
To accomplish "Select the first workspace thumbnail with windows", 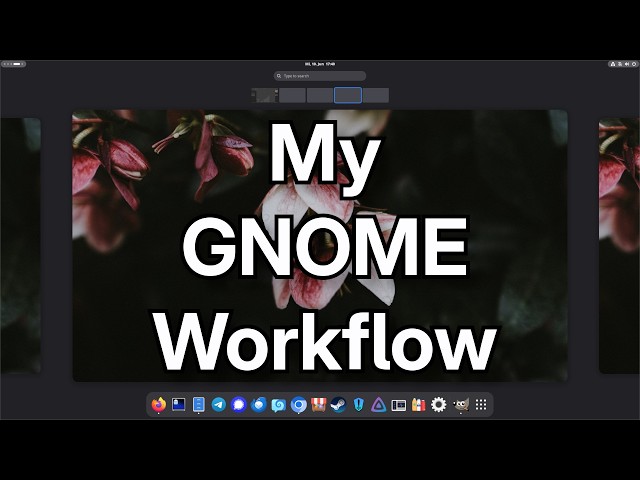I will [x=264, y=95].
